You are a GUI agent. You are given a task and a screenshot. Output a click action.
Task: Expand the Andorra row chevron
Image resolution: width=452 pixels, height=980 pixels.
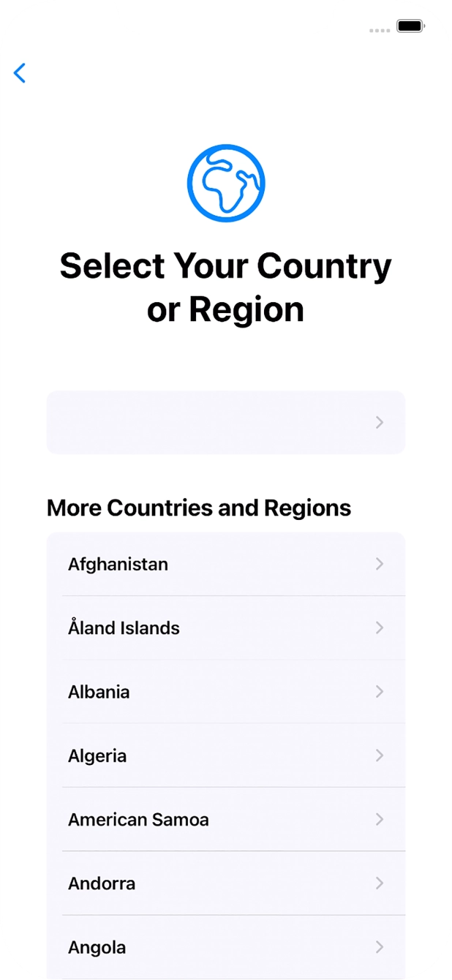tap(380, 883)
